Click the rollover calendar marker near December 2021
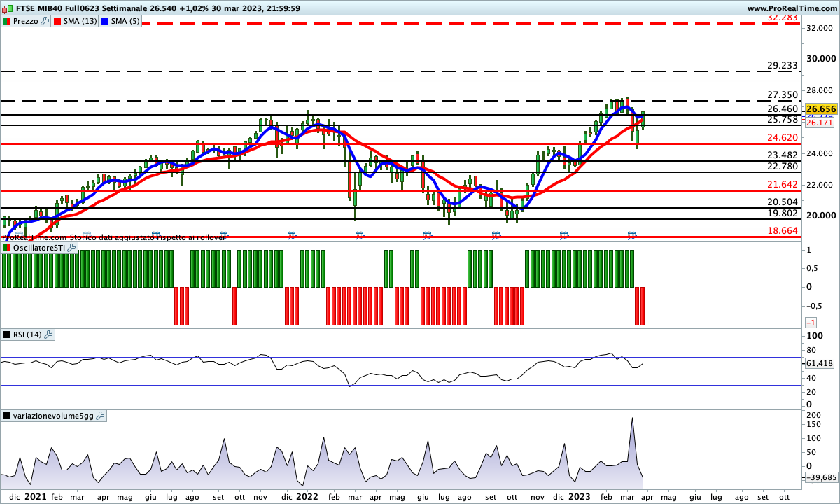The height and width of the screenshot is (504, 840). [292, 234]
